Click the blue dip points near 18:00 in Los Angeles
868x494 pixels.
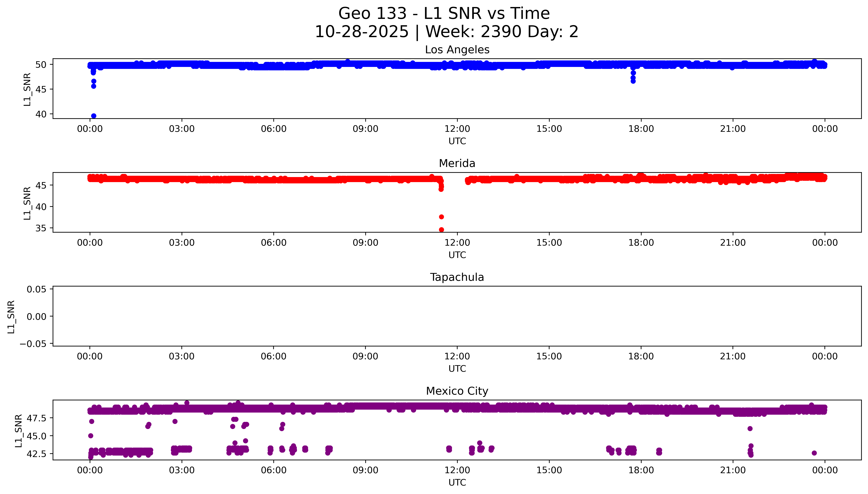(633, 77)
